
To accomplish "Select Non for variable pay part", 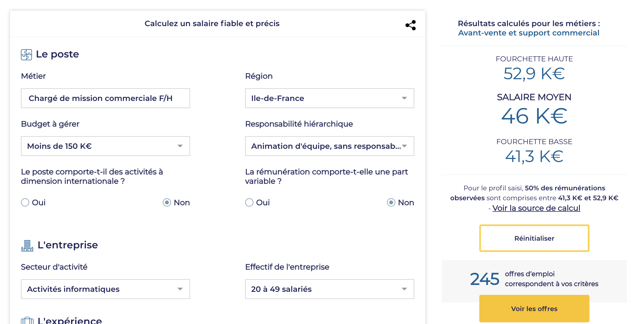I will pos(391,202).
